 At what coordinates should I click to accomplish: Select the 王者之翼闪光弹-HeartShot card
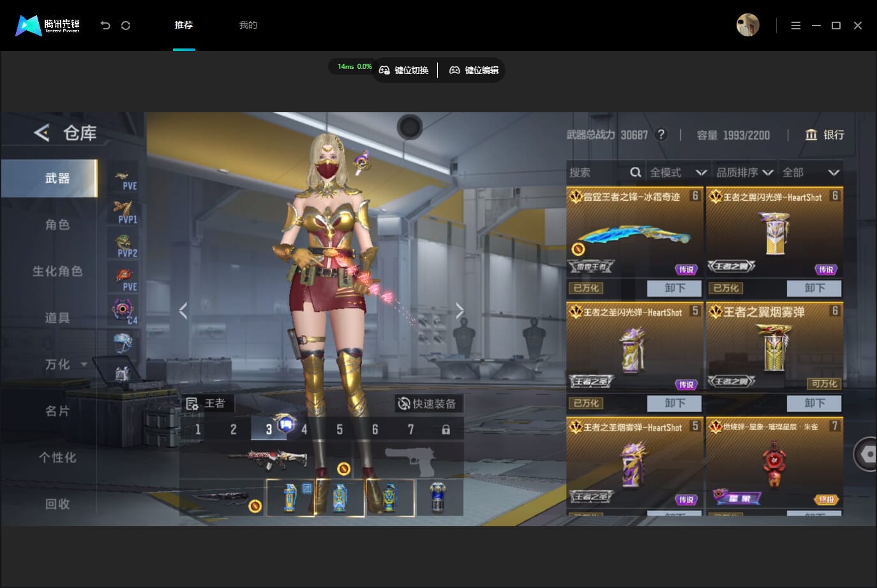click(x=774, y=232)
